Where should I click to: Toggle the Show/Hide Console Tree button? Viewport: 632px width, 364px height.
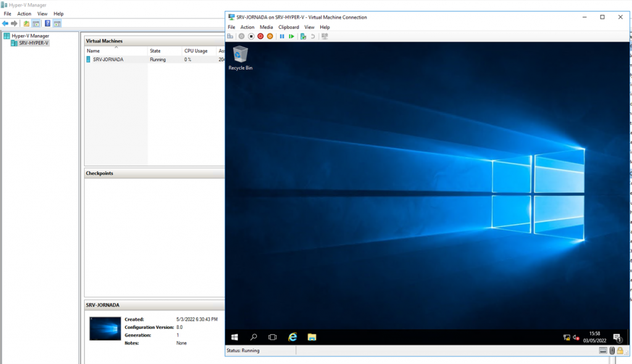36,23
